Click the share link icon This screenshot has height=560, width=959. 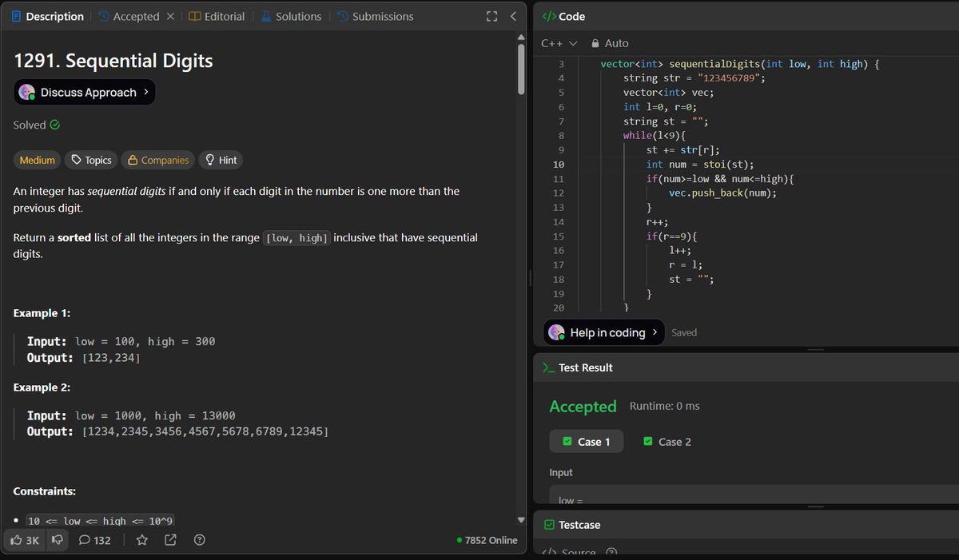coord(170,540)
